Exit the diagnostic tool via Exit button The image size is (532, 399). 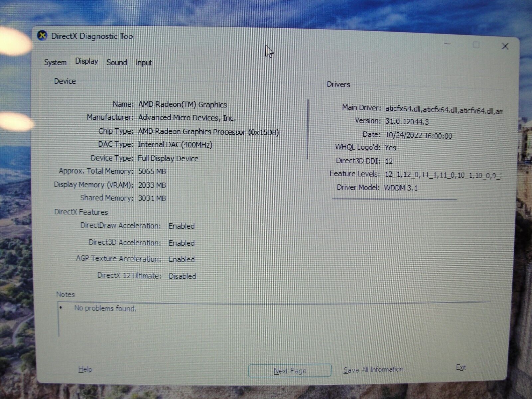point(461,367)
